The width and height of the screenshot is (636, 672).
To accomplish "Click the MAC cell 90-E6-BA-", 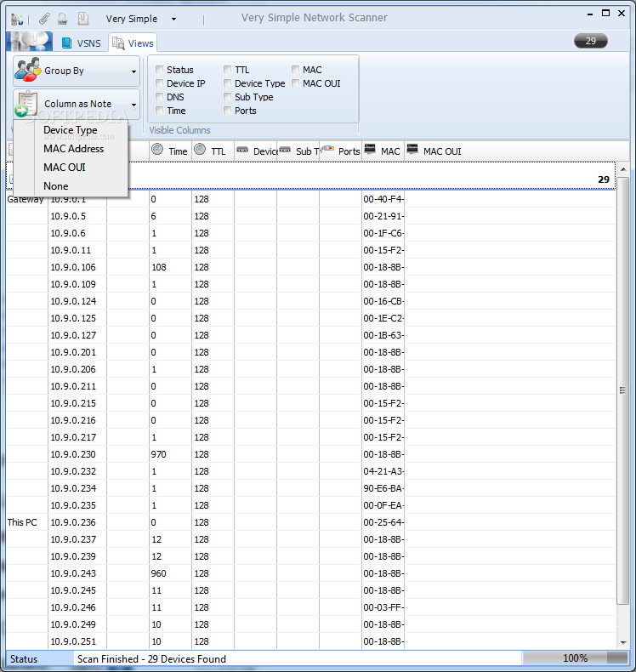I will [x=383, y=488].
